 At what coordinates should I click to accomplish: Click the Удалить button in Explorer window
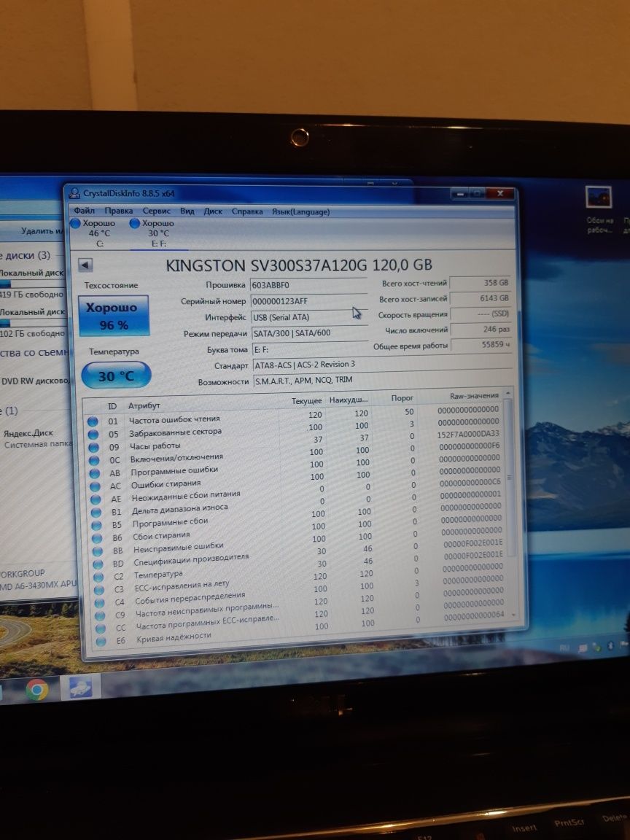tap(42, 230)
